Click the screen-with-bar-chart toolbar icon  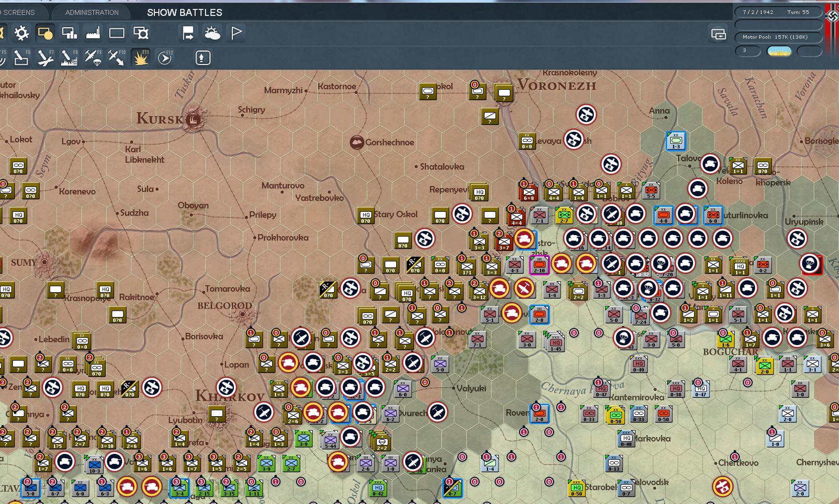coord(69,33)
